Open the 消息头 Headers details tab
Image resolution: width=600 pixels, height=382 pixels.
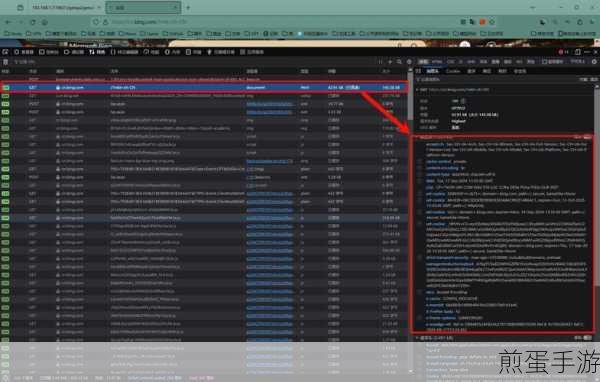point(432,71)
